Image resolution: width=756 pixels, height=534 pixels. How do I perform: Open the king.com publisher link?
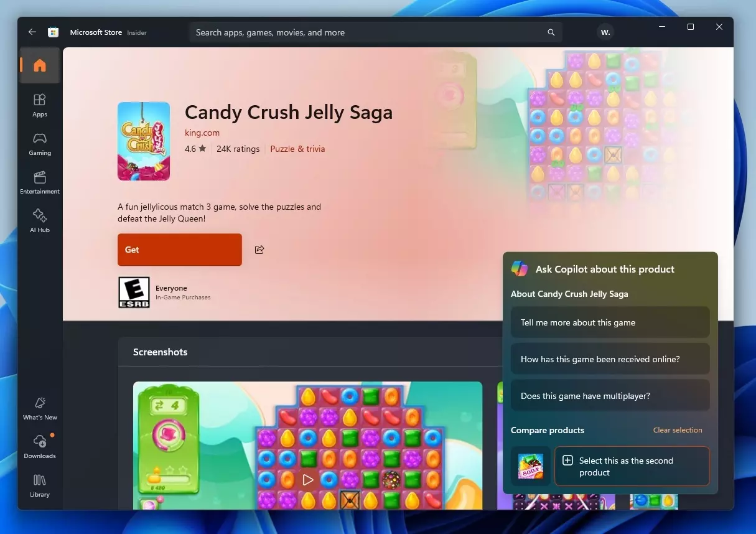202,133
